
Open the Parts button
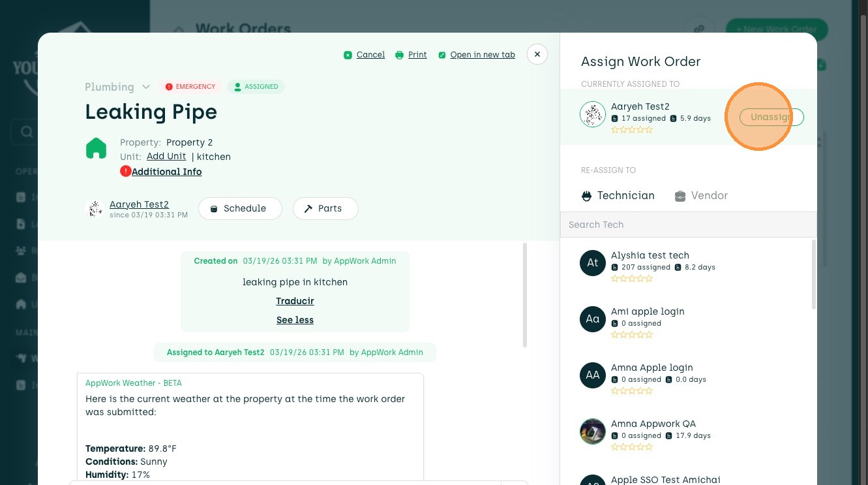[x=325, y=208]
